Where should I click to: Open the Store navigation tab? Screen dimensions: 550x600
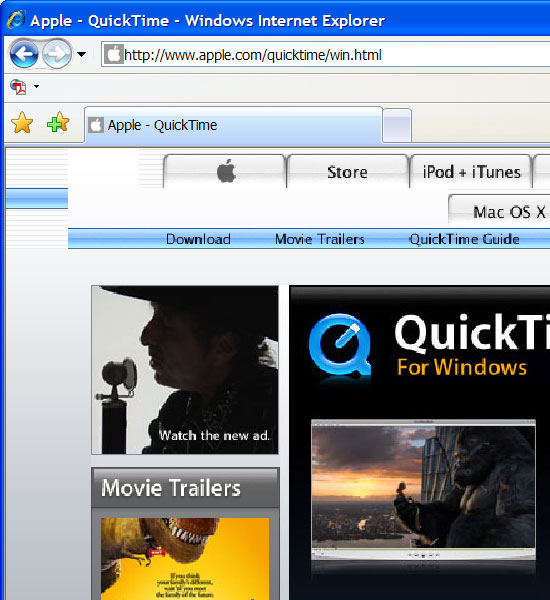[348, 172]
